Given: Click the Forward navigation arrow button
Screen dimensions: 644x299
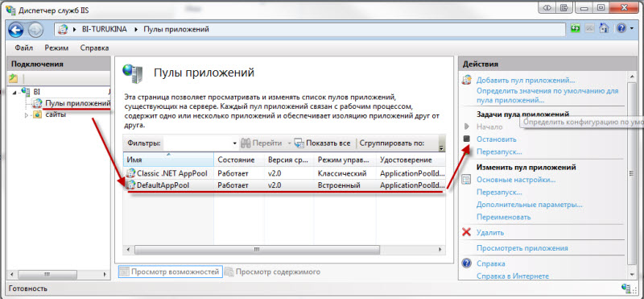Looking at the screenshot, I should point(35,30).
